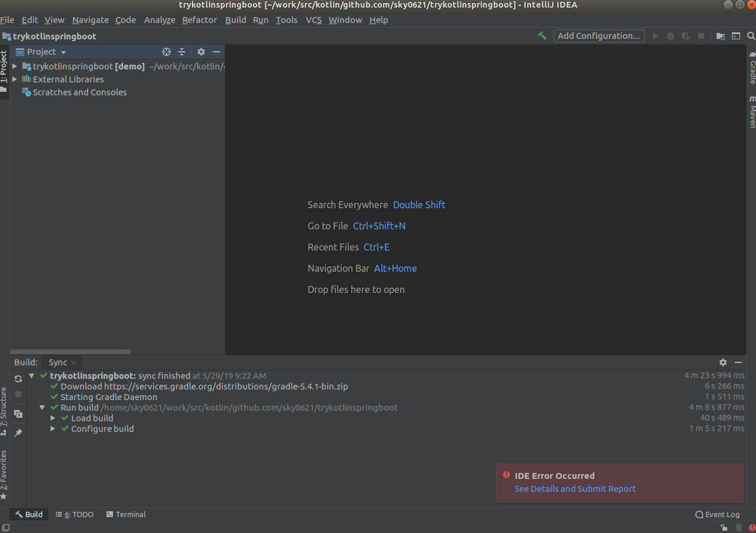Click See Details and Submit Report
The width and height of the screenshot is (756, 533).
pyautogui.click(x=575, y=489)
